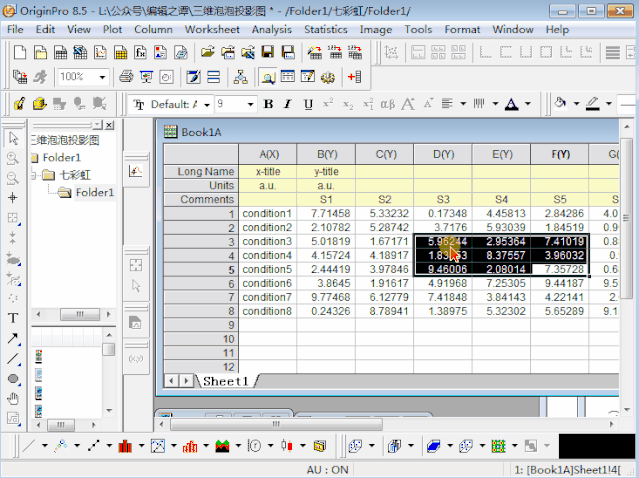
Task: Open the font size dropdown showing 9
Action: coord(250,104)
